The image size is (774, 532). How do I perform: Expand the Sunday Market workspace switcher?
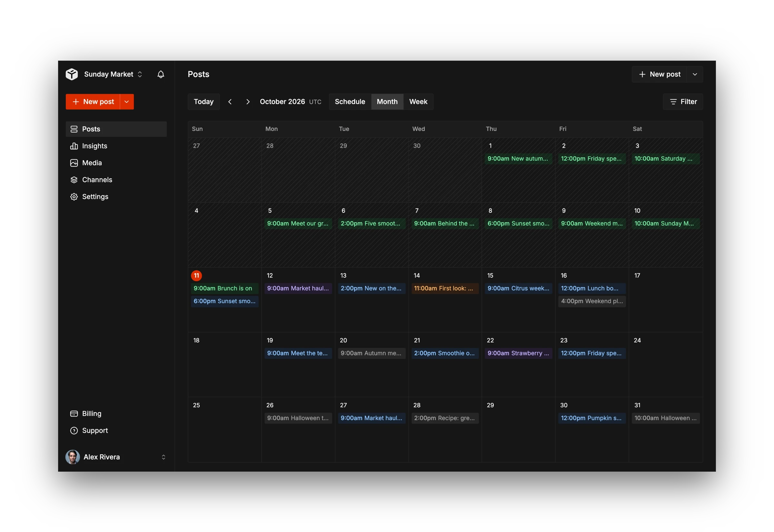pyautogui.click(x=140, y=74)
